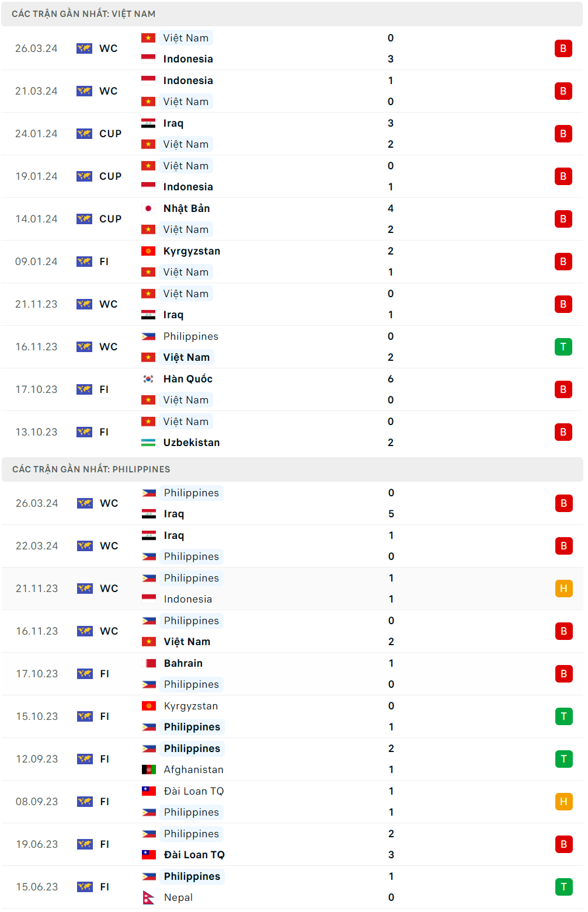Click the competition icon for 12.09.23 match
Image resolution: width=588 pixels, height=912 pixels.
pos(85,759)
